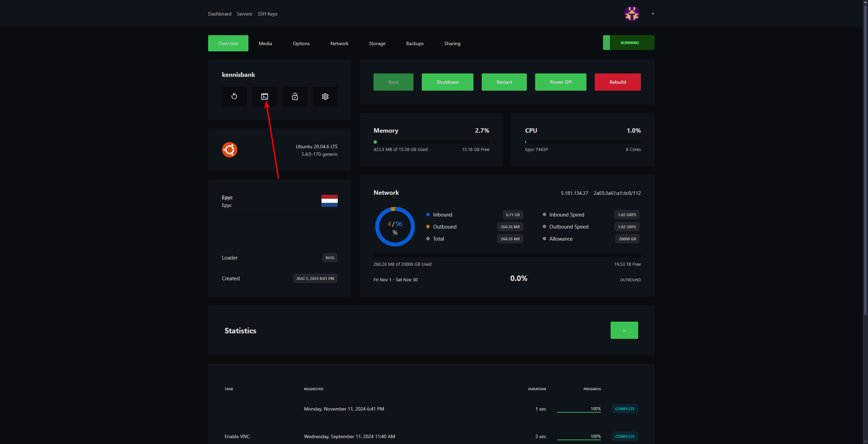Click the red Rebuild button
The image size is (868, 444).
(x=617, y=82)
